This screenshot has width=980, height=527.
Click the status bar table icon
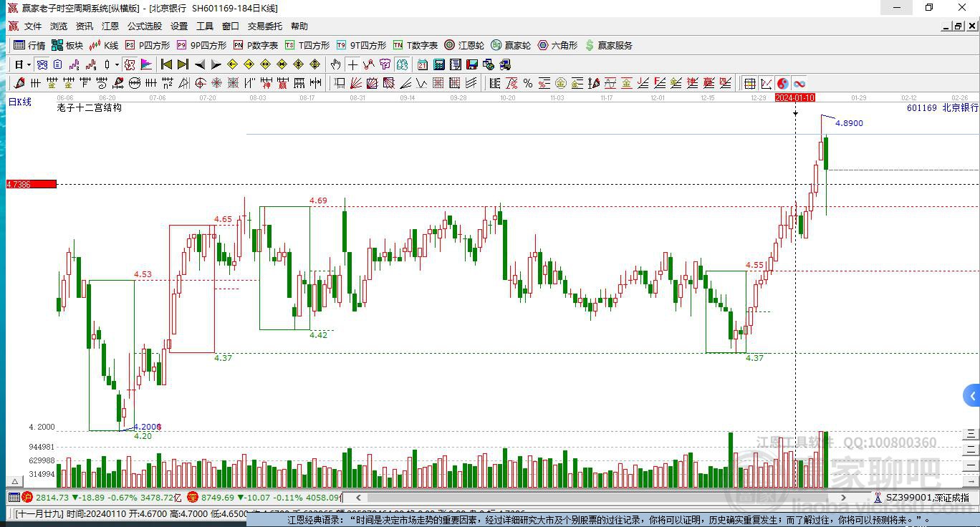tap(14, 497)
